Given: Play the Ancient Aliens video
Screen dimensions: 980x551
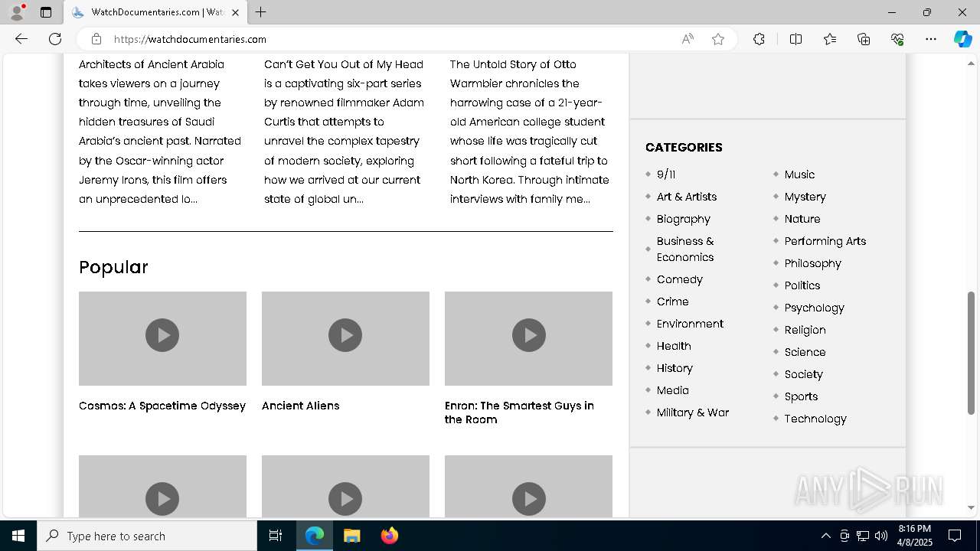Looking at the screenshot, I should pyautogui.click(x=345, y=335).
